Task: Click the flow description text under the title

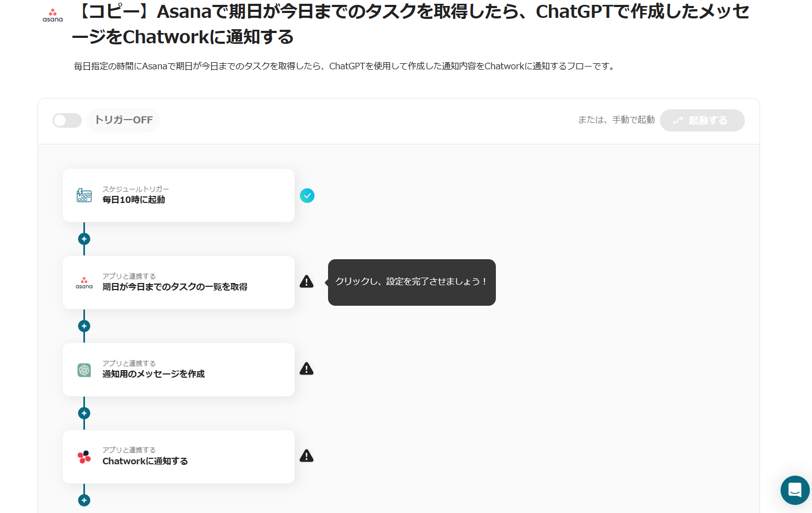Action: point(344,66)
